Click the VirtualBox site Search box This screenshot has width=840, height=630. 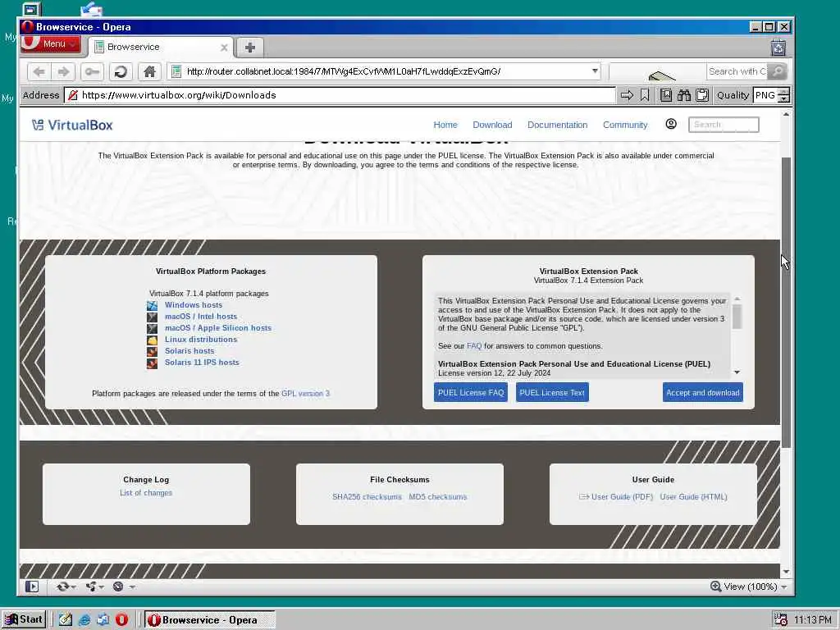pos(724,125)
